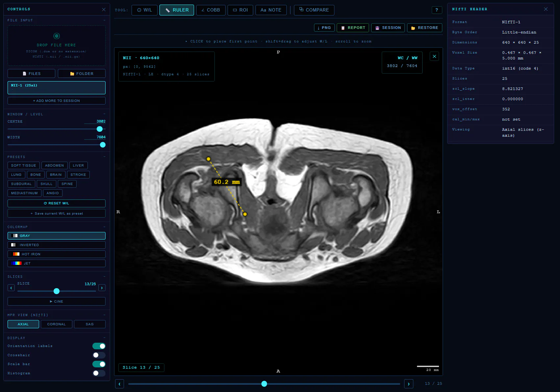Select the W/L tool

144,10
